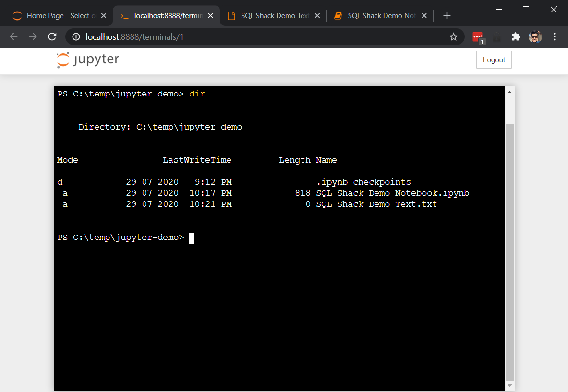Click the browser forward arrow

point(32,36)
